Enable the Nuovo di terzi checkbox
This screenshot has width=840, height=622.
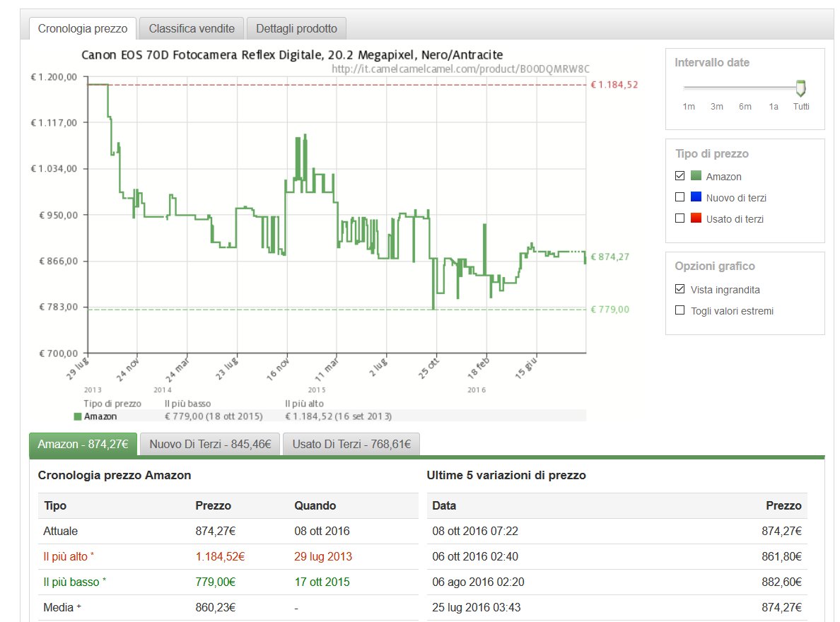679,197
